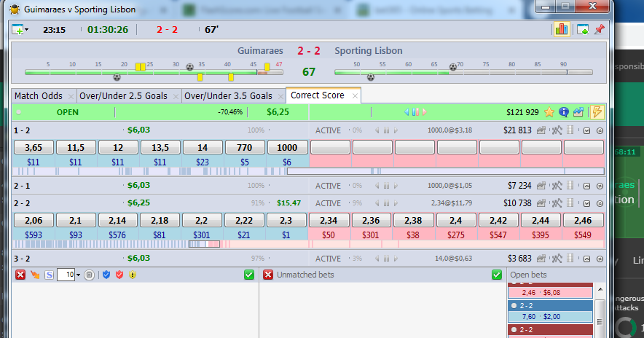
Task: Back 1 - 2 at odds 1000
Action: click(287, 147)
